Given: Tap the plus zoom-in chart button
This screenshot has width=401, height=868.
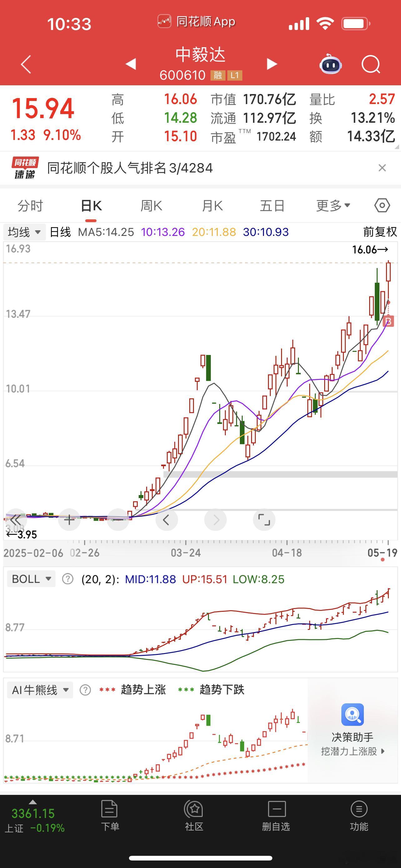Looking at the screenshot, I should click(x=69, y=520).
